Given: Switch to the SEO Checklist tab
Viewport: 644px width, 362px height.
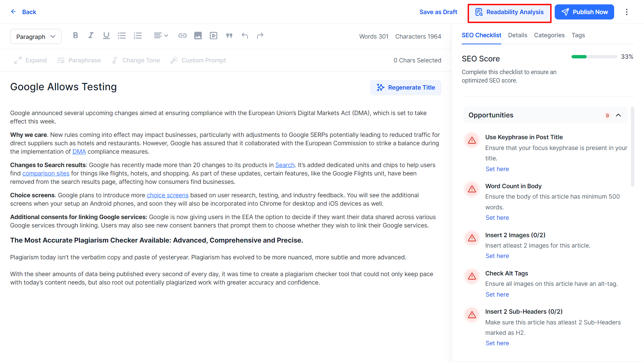Looking at the screenshot, I should click(481, 35).
